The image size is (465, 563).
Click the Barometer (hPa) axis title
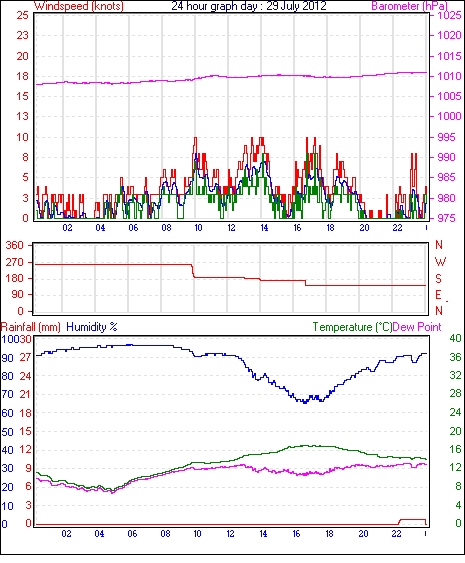pyautogui.click(x=409, y=6)
